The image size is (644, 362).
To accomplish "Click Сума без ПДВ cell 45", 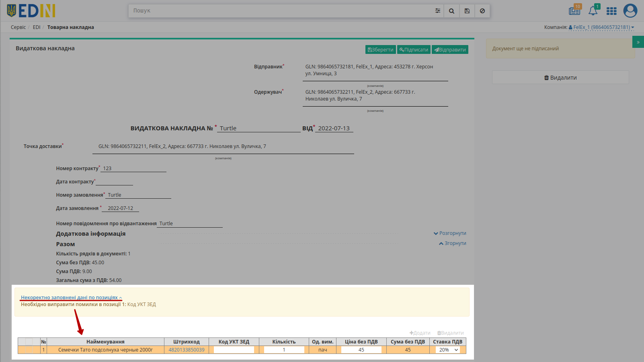I will (x=408, y=350).
